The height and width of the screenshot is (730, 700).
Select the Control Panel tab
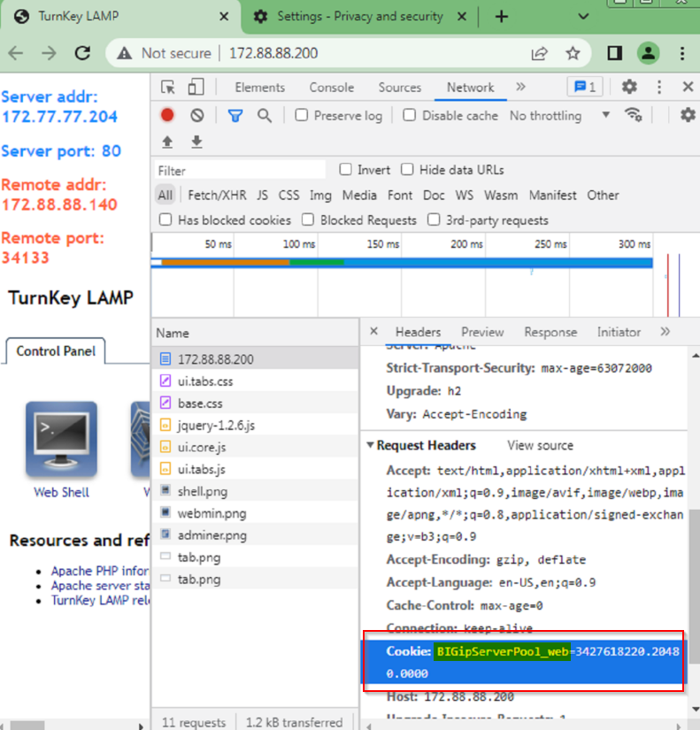pos(56,351)
